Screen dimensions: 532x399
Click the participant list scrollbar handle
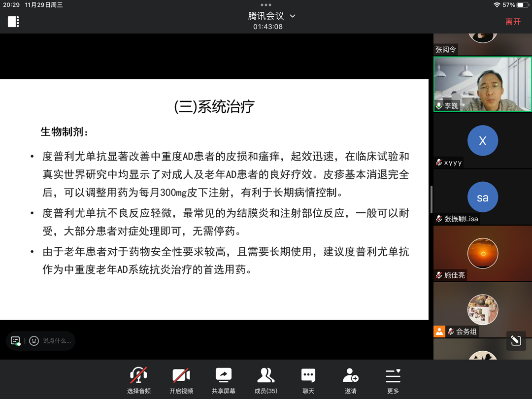[431, 199]
